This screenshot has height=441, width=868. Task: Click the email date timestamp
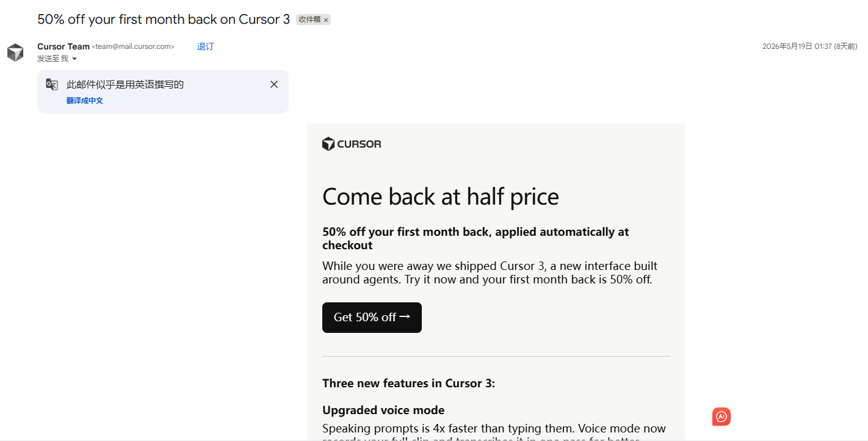pos(809,46)
